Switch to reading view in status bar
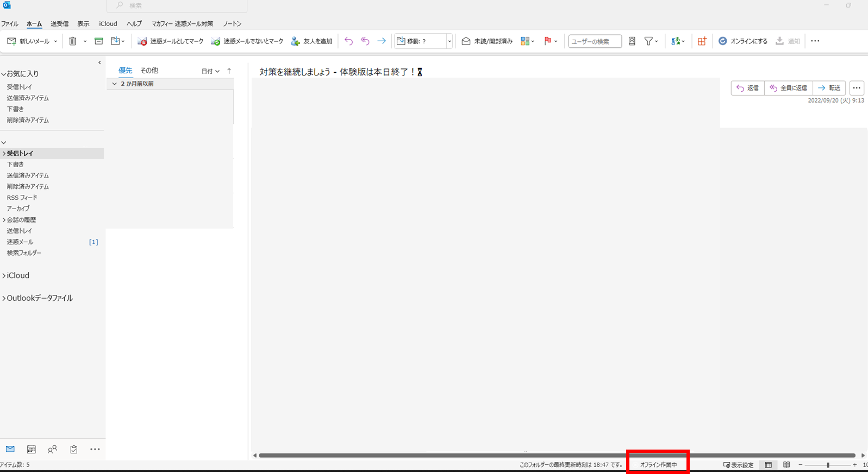Screen dimensions: 868x474 point(786,465)
